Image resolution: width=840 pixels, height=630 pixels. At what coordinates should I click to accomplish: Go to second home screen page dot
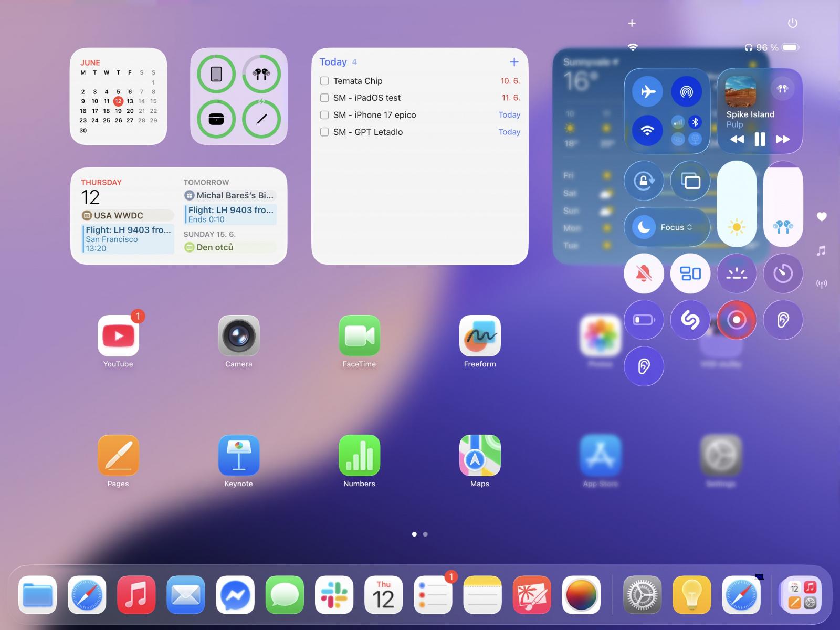pyautogui.click(x=425, y=534)
